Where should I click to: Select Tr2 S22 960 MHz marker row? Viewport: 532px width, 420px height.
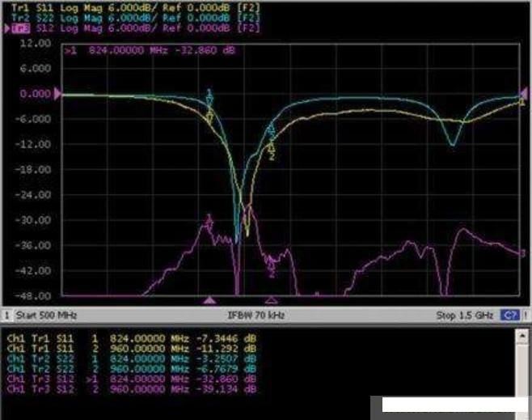pos(131,367)
